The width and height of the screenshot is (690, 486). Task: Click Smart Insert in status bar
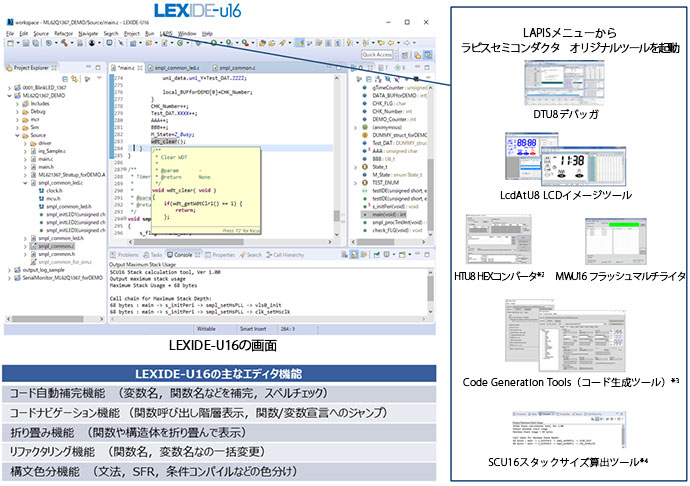click(x=253, y=329)
